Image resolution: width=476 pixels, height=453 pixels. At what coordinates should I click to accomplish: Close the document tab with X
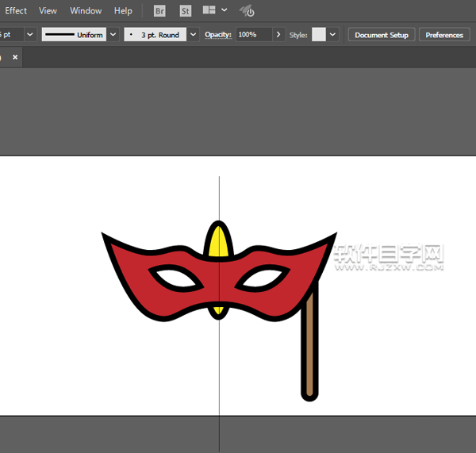(x=15, y=57)
